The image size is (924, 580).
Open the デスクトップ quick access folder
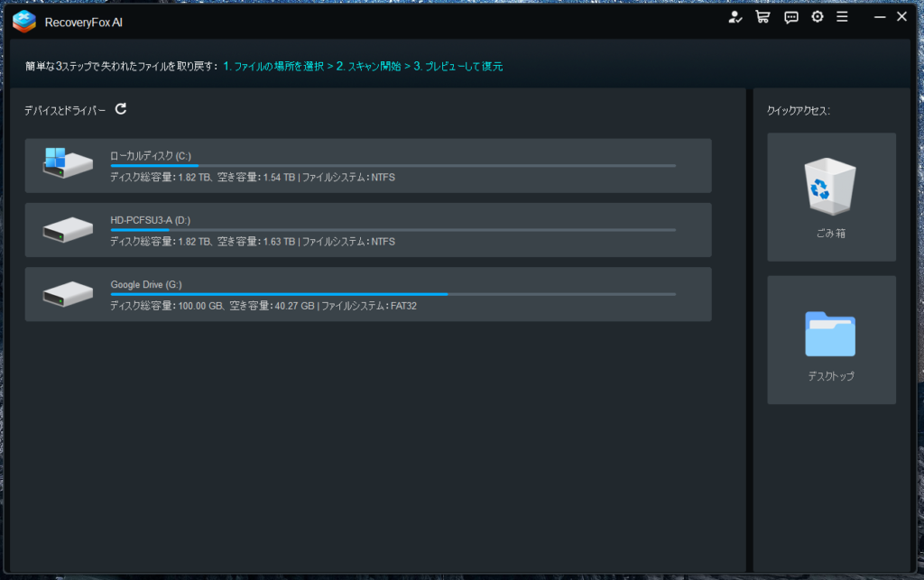tap(831, 340)
